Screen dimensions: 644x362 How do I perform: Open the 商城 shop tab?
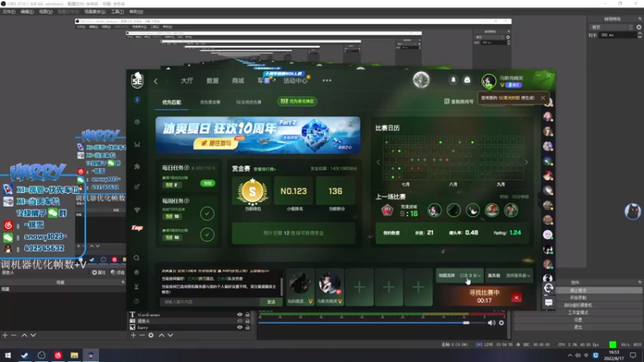tap(237, 81)
